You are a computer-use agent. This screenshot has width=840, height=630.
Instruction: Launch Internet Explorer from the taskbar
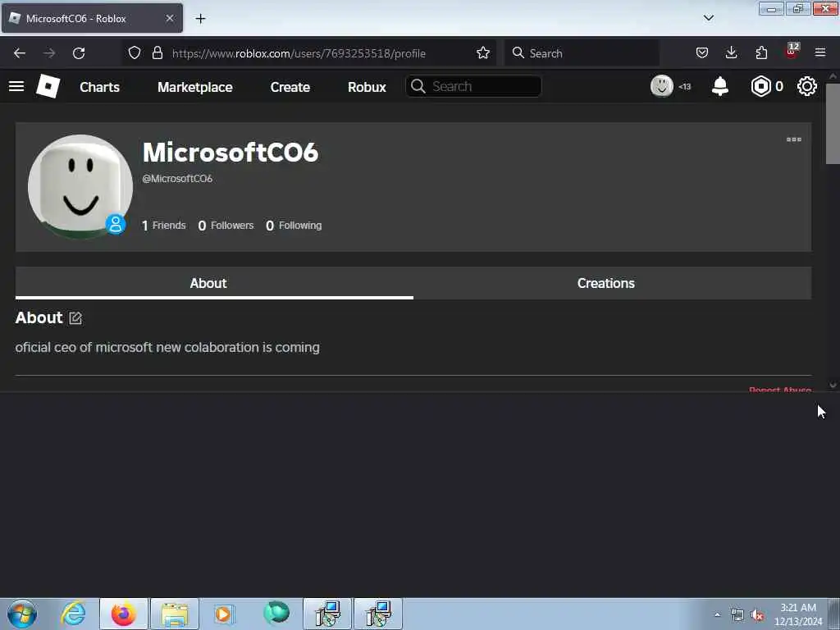click(73, 614)
